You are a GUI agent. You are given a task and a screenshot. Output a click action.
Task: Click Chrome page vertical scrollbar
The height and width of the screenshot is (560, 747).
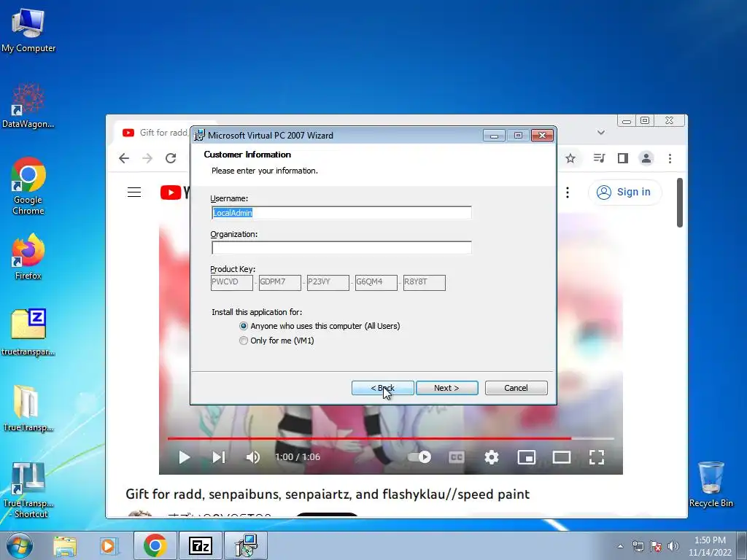click(680, 203)
